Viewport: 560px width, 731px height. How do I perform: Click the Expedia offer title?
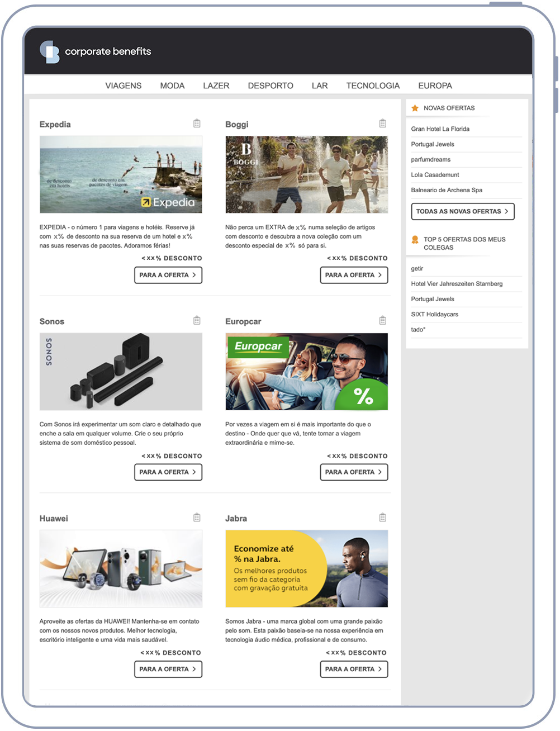click(x=55, y=124)
